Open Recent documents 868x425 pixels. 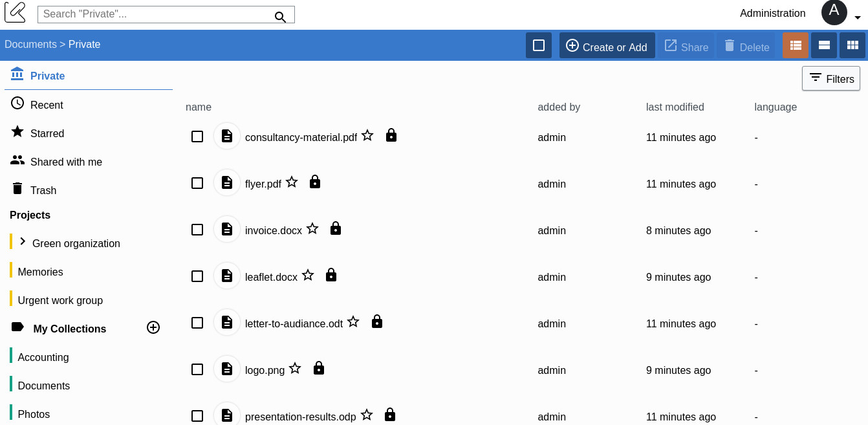click(x=47, y=105)
